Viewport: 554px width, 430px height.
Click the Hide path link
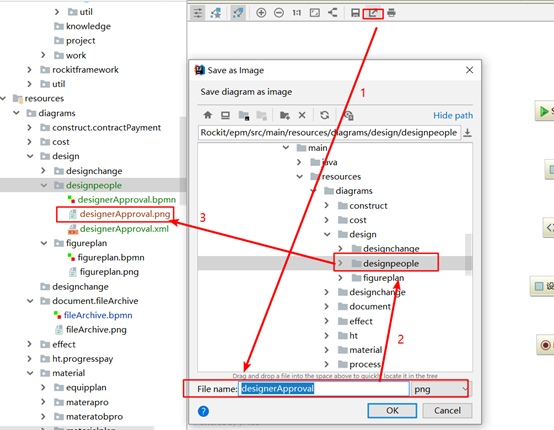point(453,116)
